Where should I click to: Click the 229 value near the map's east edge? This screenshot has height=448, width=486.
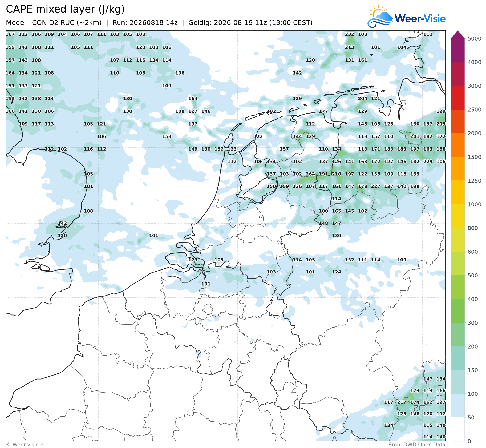tap(428, 162)
